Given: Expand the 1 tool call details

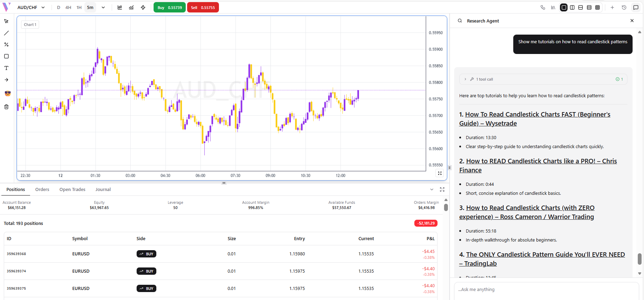Looking at the screenshot, I should (x=466, y=79).
